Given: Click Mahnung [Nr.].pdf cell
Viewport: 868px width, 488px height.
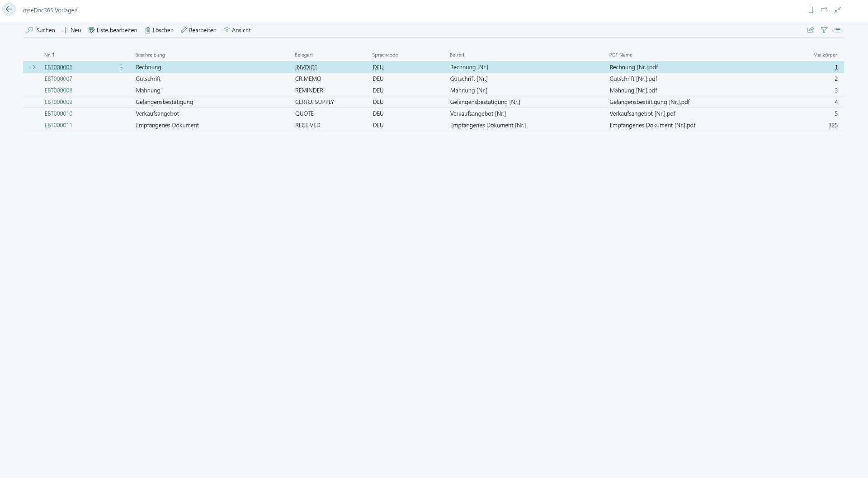Looking at the screenshot, I should 633,90.
